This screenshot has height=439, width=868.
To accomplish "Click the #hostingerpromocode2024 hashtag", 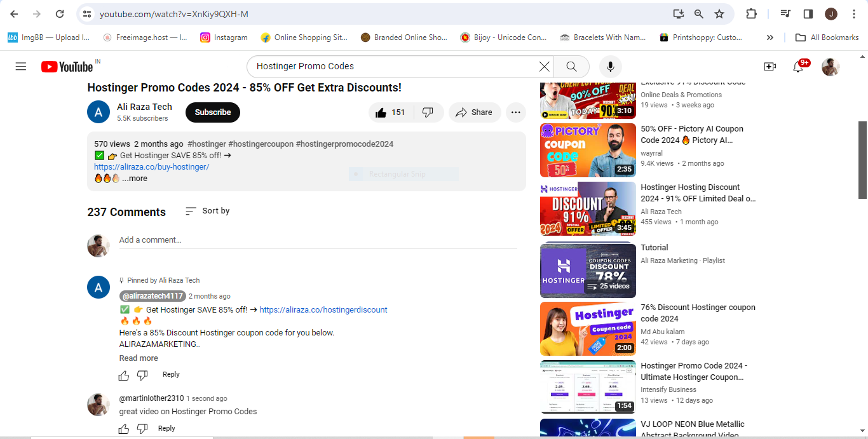I will (344, 144).
